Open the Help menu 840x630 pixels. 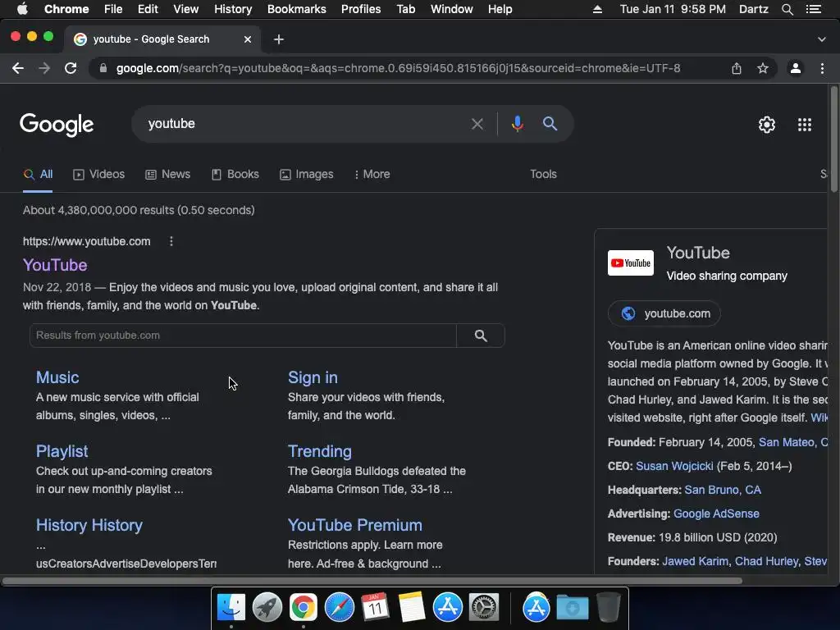500,9
